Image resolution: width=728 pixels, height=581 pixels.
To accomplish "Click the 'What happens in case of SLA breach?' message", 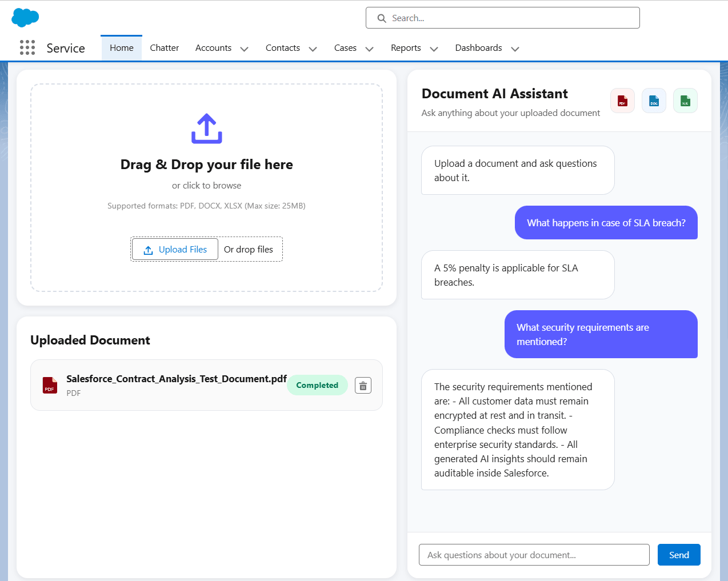I will coord(606,223).
